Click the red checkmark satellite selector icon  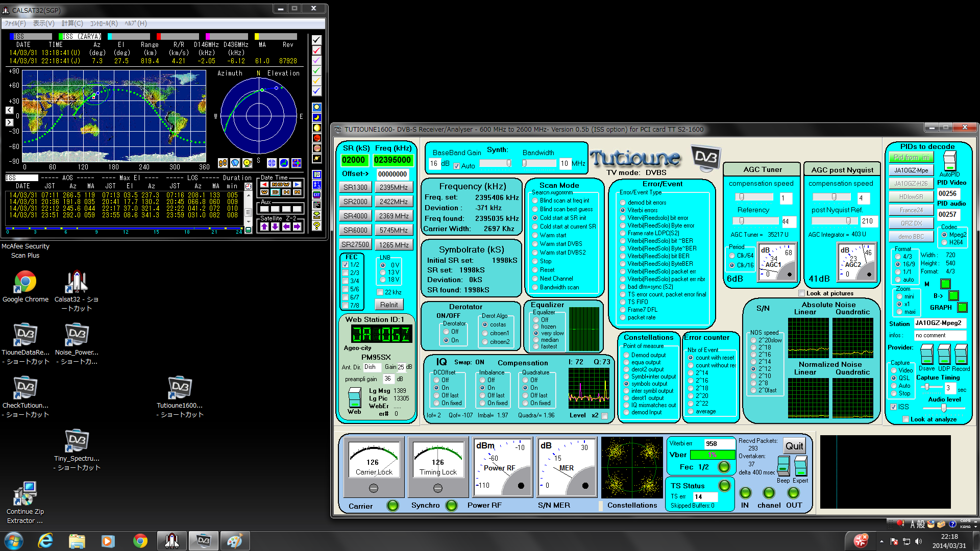coord(316,50)
